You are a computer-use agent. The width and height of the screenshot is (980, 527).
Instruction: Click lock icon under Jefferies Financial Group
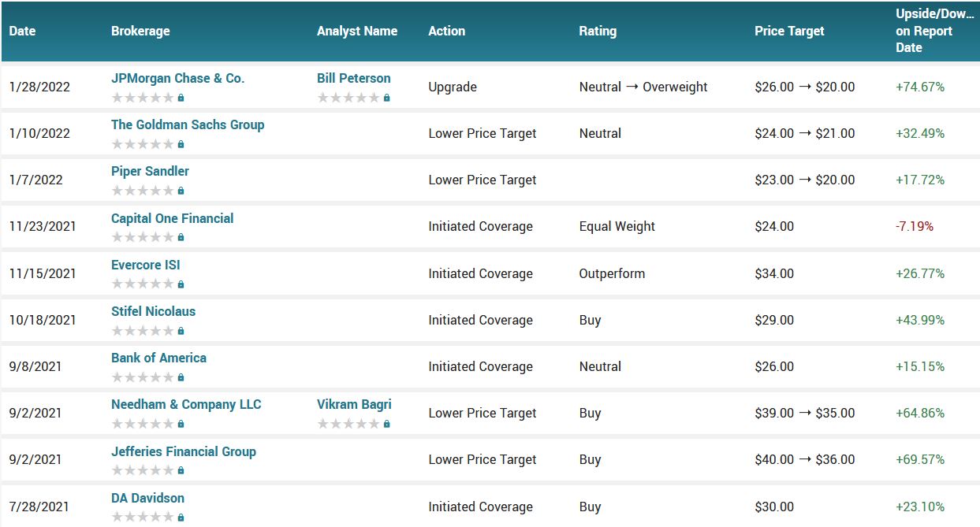181,470
